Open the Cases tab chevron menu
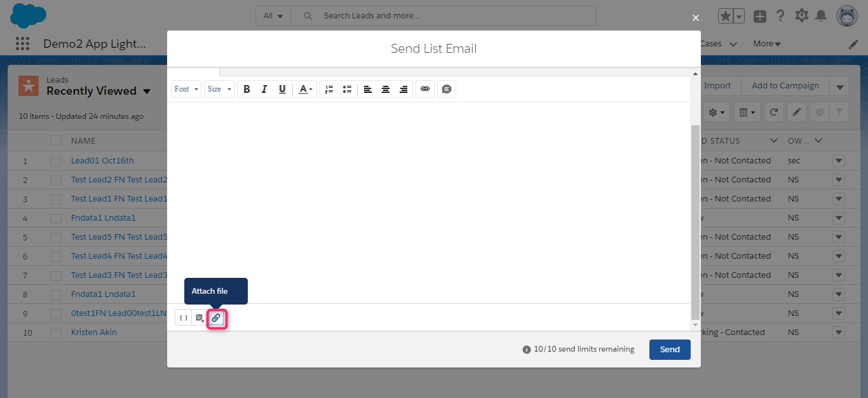 click(733, 45)
